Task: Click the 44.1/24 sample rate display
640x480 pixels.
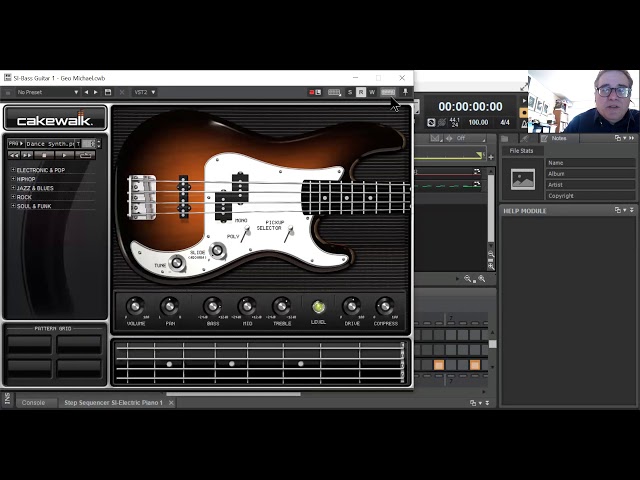Action: (x=454, y=122)
